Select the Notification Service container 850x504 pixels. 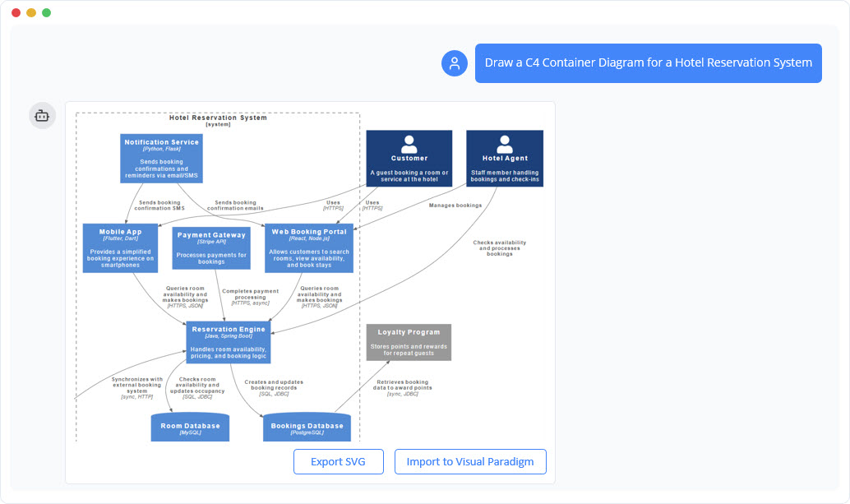click(x=161, y=158)
